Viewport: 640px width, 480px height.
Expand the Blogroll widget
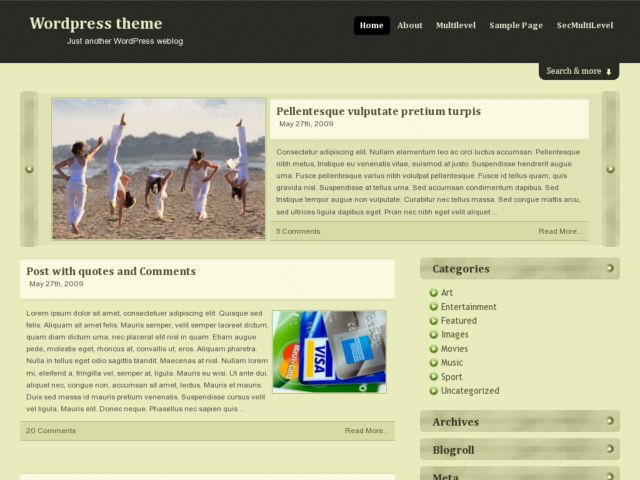pos(609,450)
